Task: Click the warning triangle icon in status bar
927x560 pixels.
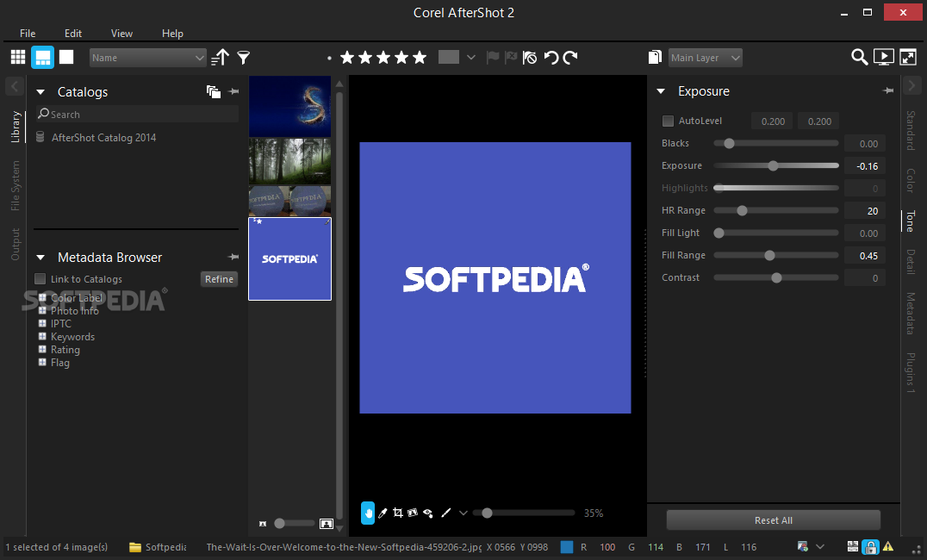Action: (888, 547)
